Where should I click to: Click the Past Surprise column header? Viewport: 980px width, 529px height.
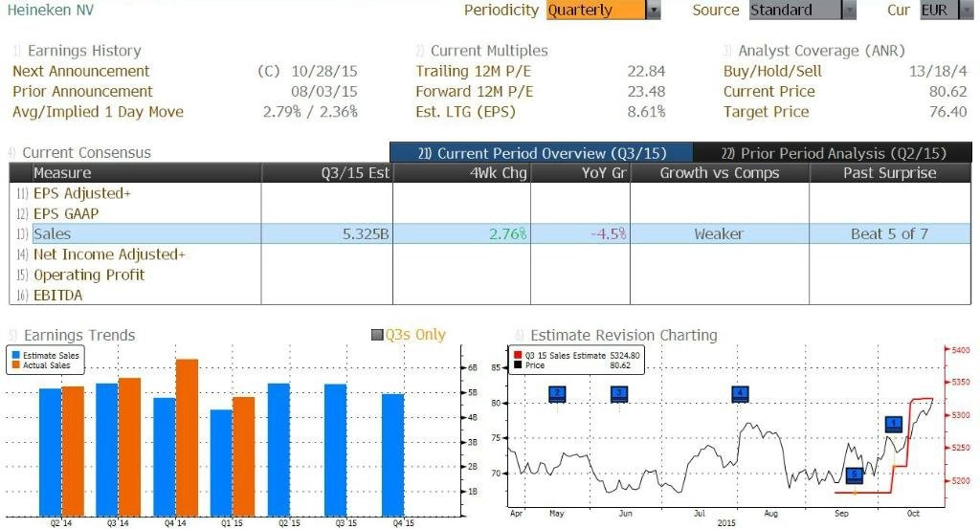(889, 173)
